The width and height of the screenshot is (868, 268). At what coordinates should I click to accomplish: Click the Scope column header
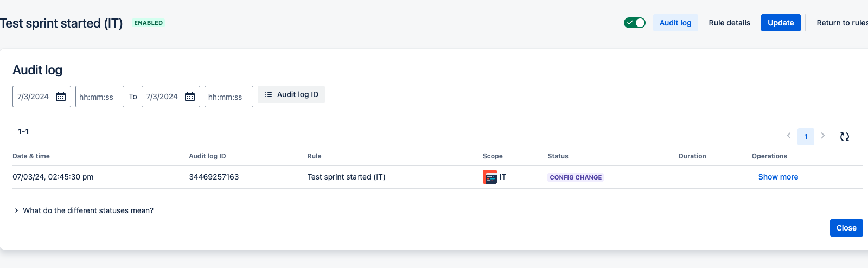coord(493,156)
